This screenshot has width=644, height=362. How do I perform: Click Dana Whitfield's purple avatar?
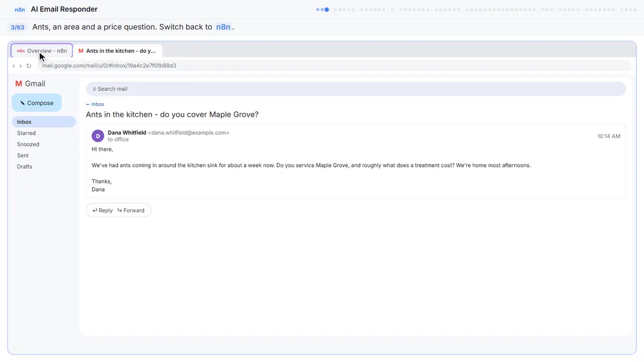pos(98,136)
